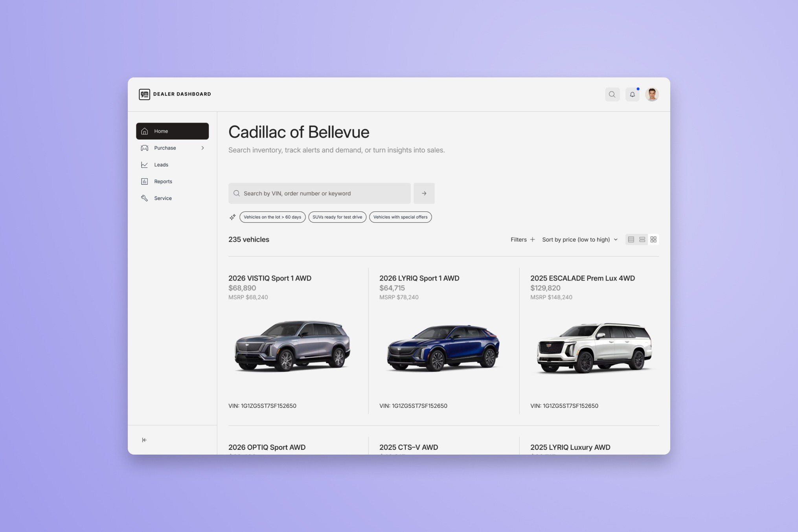Collapse the sidebar with the arrow at bottom
Viewport: 798px width, 532px height.
144,440
